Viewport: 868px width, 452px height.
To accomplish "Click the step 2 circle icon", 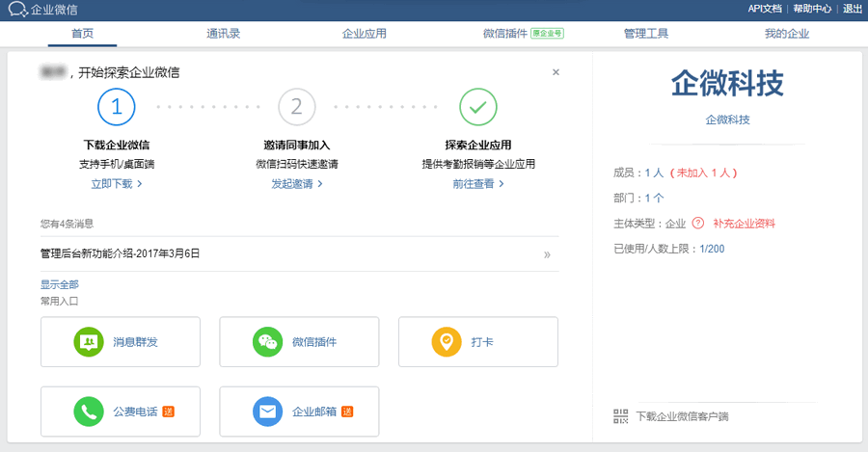I will (297, 107).
